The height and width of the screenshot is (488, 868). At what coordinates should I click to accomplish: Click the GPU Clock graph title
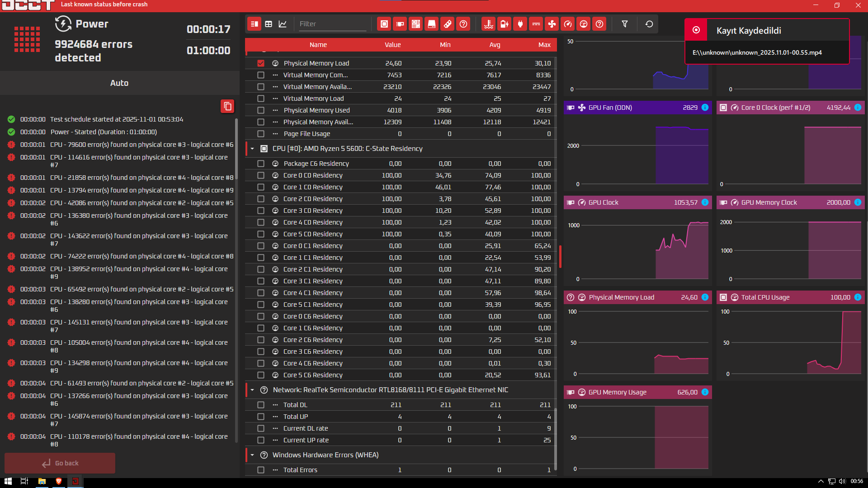pos(603,202)
